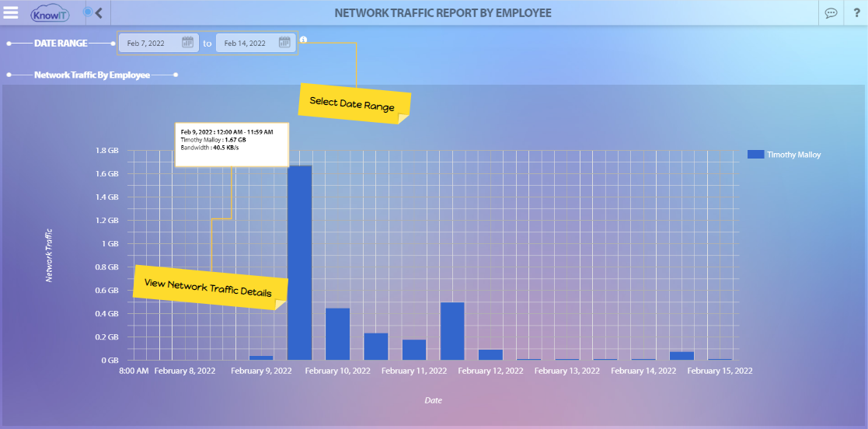This screenshot has height=429, width=868.
Task: Click Timothy Malloy legend color swatch
Action: tap(755, 155)
